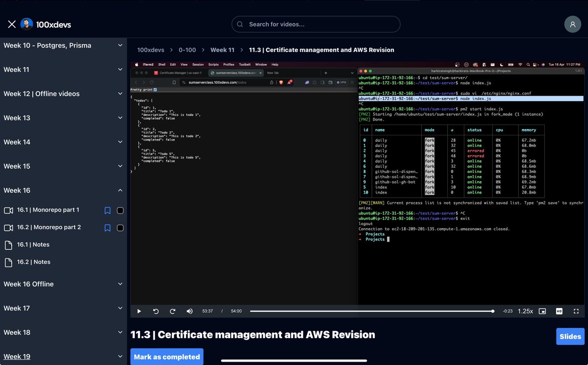This screenshot has height=365, width=588.
Task: Expand the Week 13 section
Action: 63,118
